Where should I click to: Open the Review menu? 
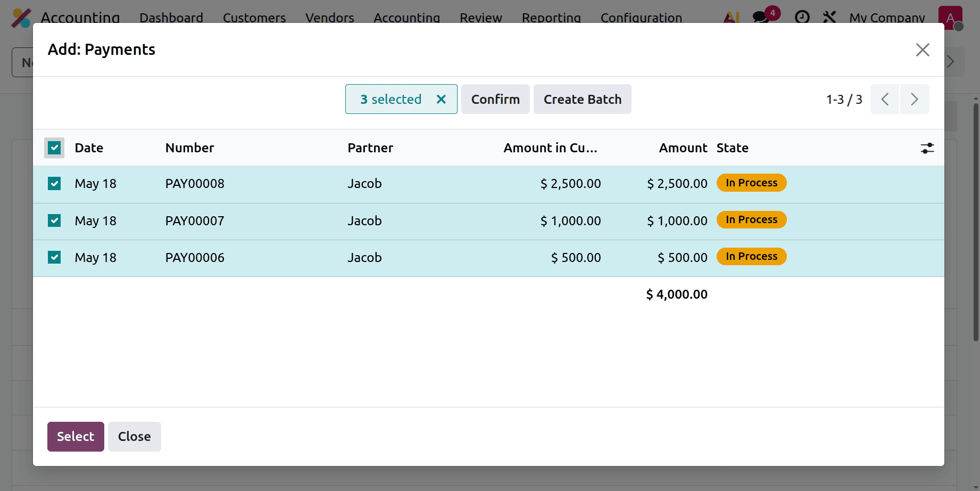coord(481,18)
